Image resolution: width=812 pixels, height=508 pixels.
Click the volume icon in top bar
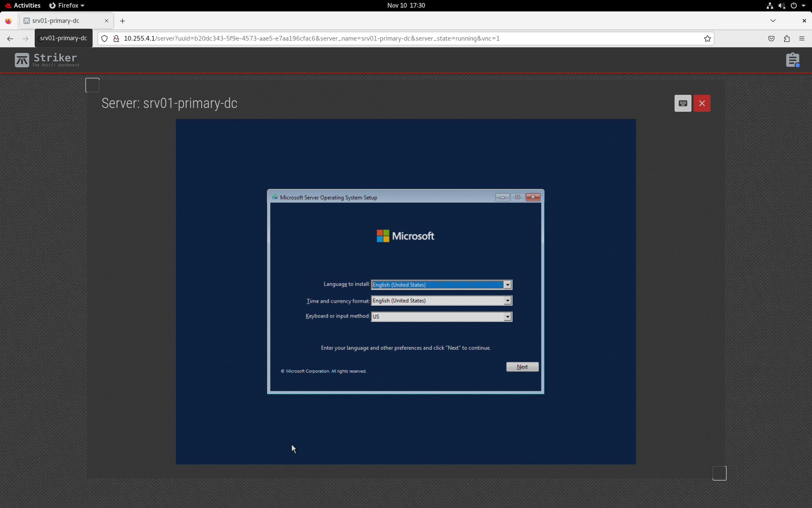782,6
